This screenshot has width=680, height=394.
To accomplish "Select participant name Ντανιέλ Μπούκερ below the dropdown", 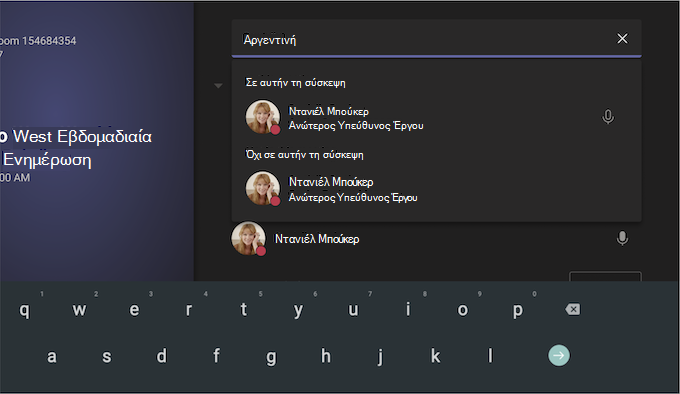I will 317,239.
